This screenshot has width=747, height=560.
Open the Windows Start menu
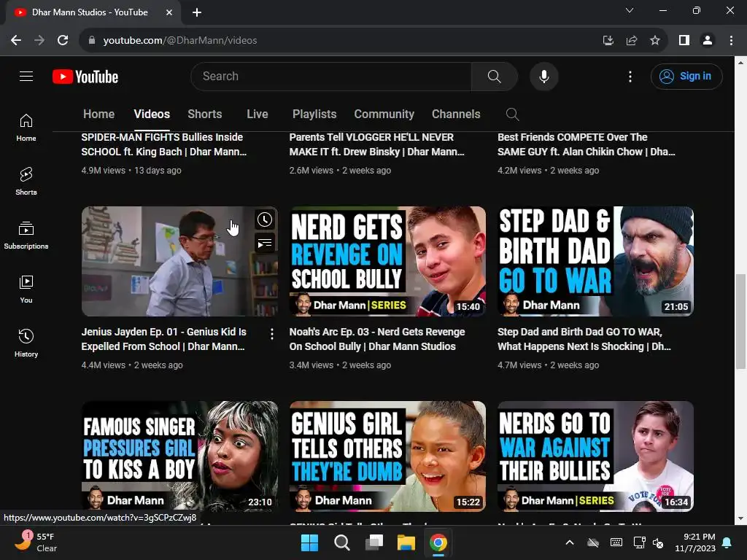[x=309, y=542]
